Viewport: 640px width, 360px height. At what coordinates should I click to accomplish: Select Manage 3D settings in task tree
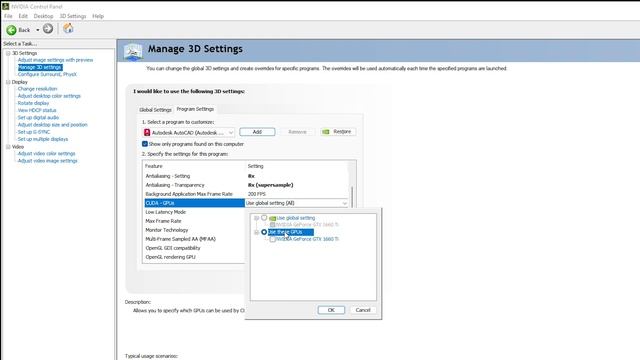[x=40, y=67]
